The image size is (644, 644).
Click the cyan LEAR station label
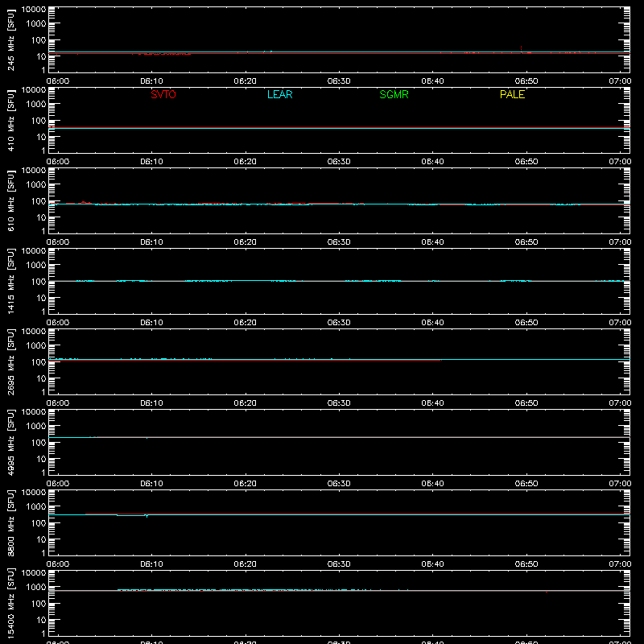pos(279,94)
